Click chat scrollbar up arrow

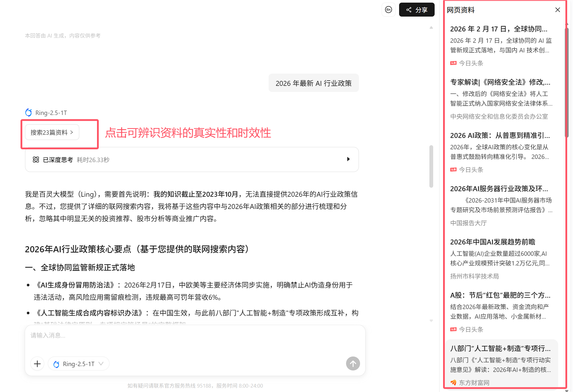[431, 28]
